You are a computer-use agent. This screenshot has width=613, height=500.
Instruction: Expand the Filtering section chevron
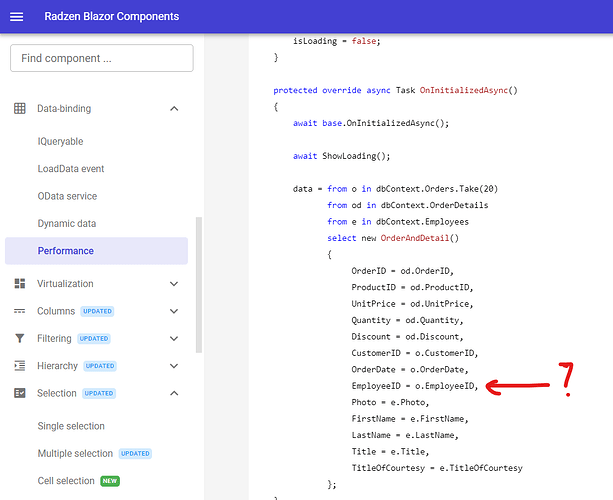(x=174, y=338)
